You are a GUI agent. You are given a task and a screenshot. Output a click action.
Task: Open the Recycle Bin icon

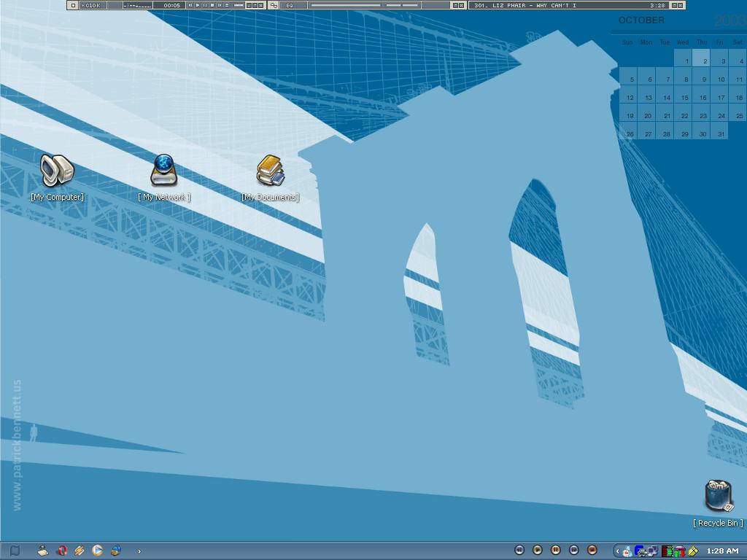[x=718, y=497]
